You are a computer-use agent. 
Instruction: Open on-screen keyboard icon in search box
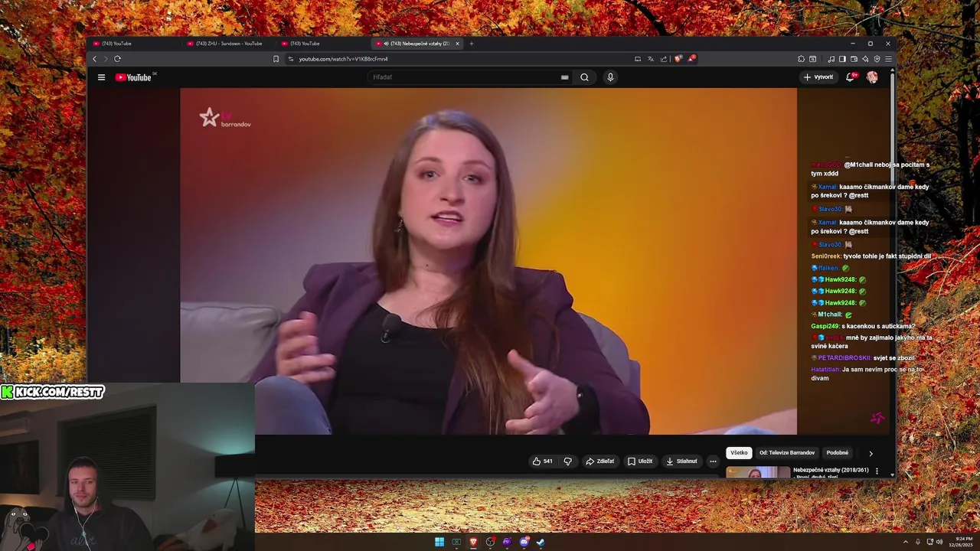pos(565,77)
